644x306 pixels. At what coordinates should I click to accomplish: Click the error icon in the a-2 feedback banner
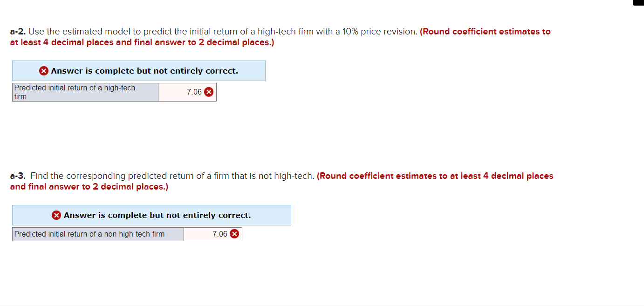pyautogui.click(x=43, y=70)
